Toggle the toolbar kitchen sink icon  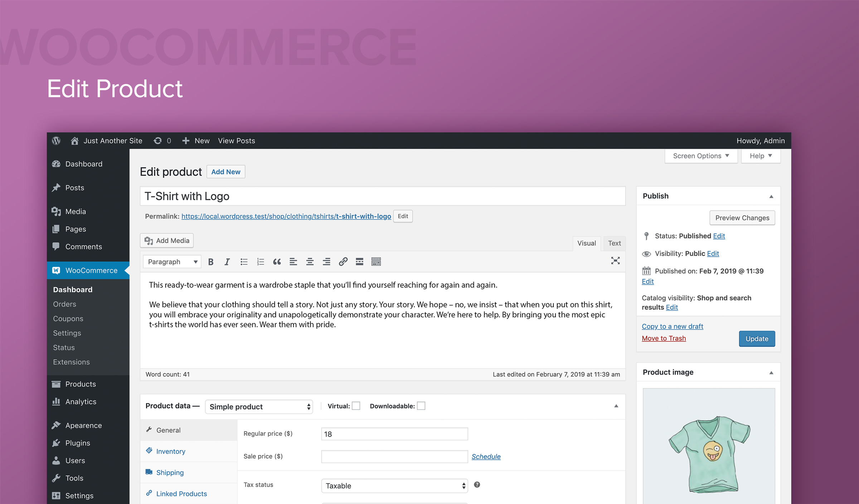click(376, 262)
